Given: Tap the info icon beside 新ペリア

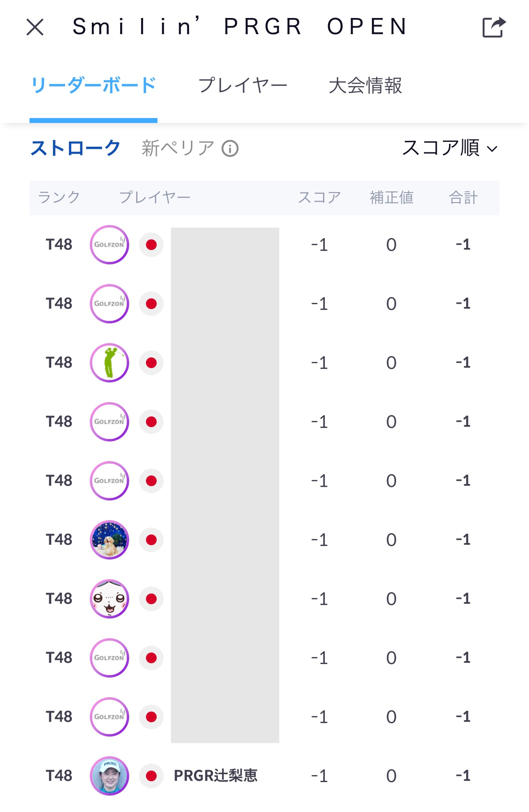Looking at the screenshot, I should coord(230,149).
